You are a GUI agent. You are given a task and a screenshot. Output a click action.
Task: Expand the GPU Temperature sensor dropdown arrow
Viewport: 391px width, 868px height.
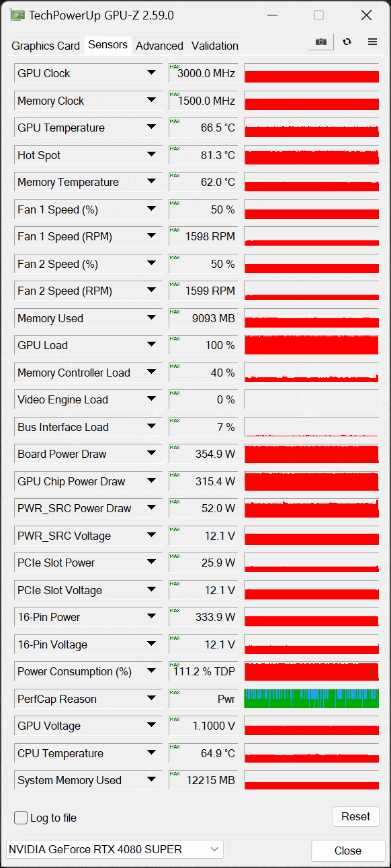[x=152, y=128]
